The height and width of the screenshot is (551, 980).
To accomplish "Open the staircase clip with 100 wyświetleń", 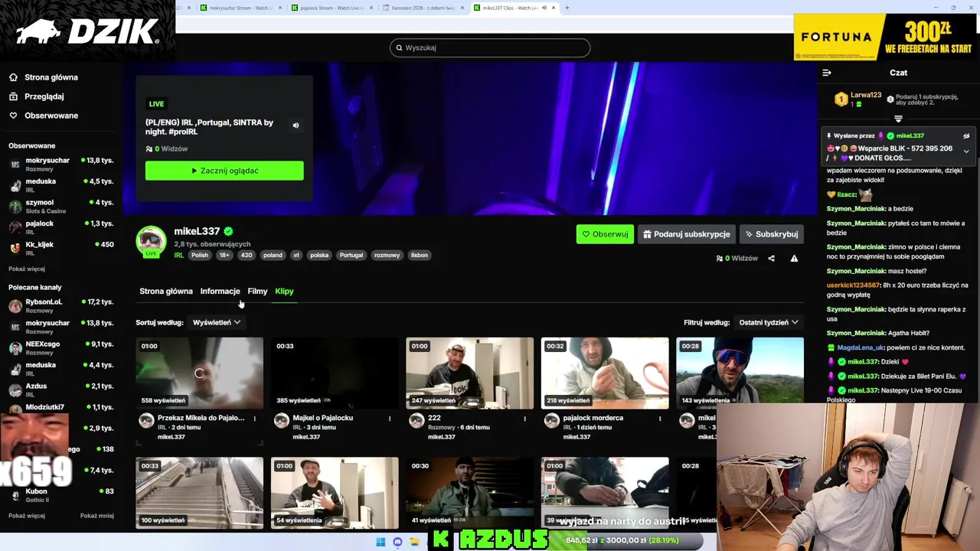I will point(199,494).
